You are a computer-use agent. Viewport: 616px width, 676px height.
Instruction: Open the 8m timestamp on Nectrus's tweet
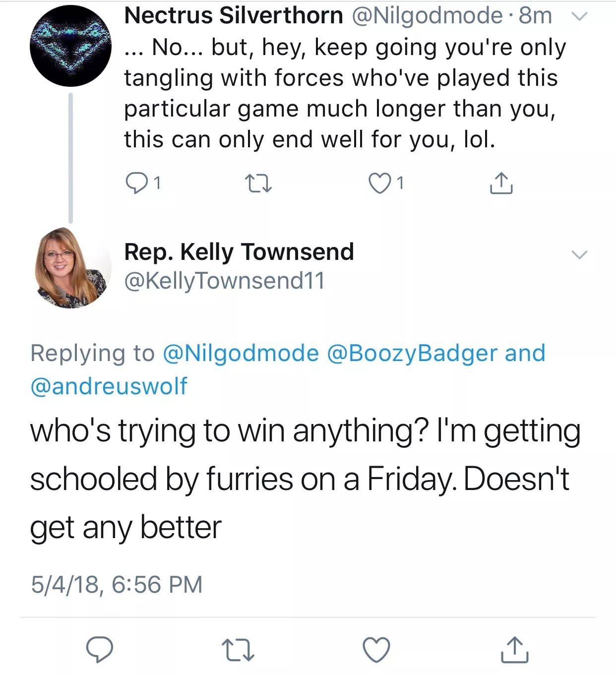(535, 16)
